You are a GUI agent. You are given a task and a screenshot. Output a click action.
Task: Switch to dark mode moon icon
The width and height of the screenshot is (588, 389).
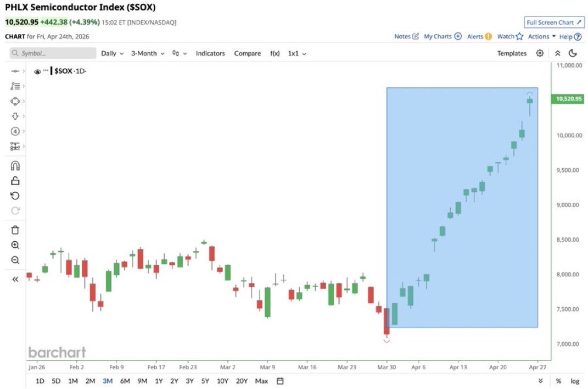573,53
